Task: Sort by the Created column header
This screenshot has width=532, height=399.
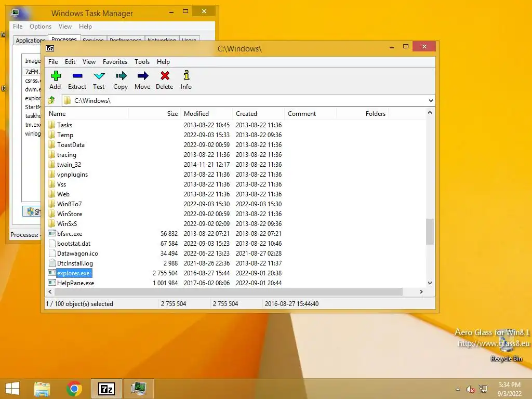Action: point(258,114)
